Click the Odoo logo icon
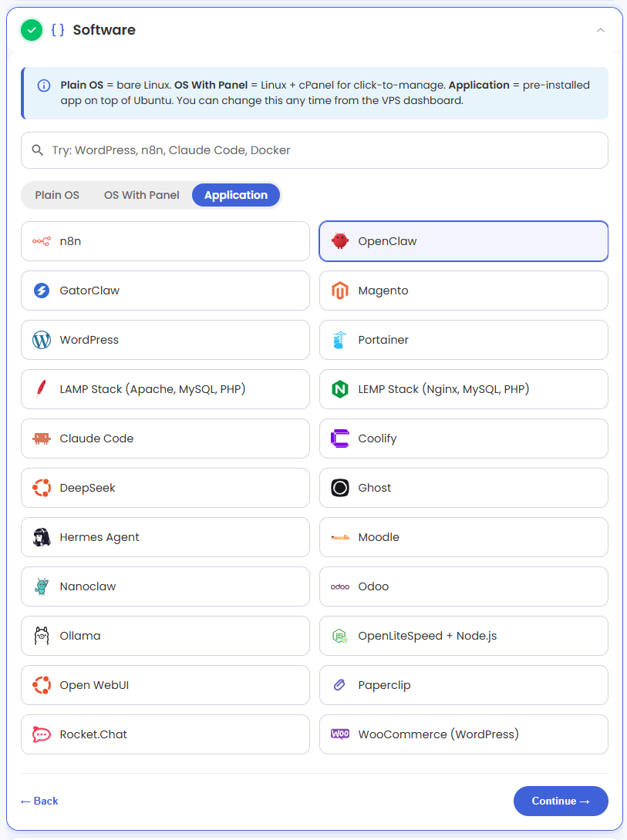Viewport: 627px width, 840px height. (340, 586)
